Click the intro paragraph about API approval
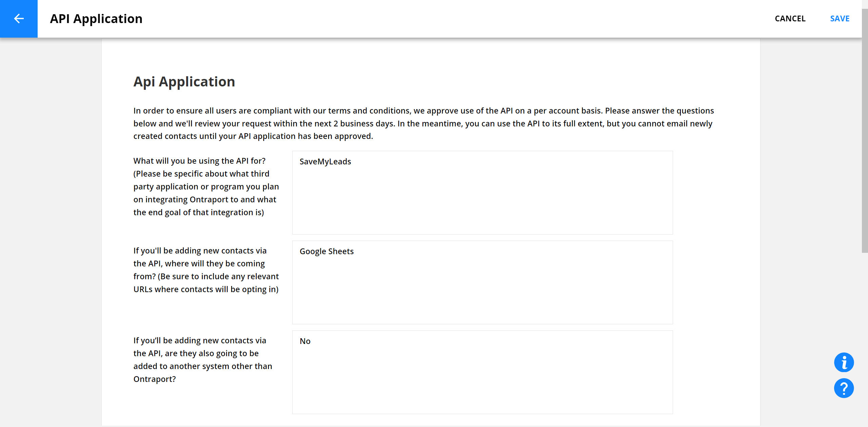 pos(424,123)
